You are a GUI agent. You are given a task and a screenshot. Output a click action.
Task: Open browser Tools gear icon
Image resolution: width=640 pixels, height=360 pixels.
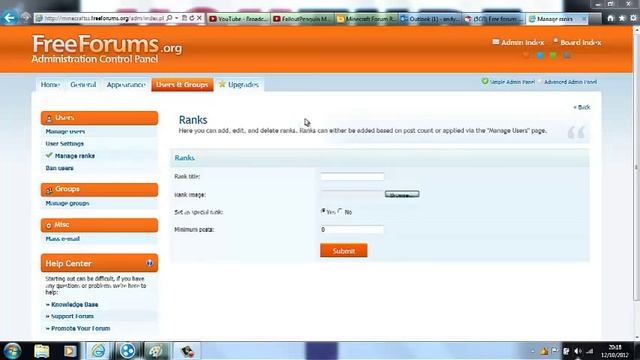click(x=633, y=18)
